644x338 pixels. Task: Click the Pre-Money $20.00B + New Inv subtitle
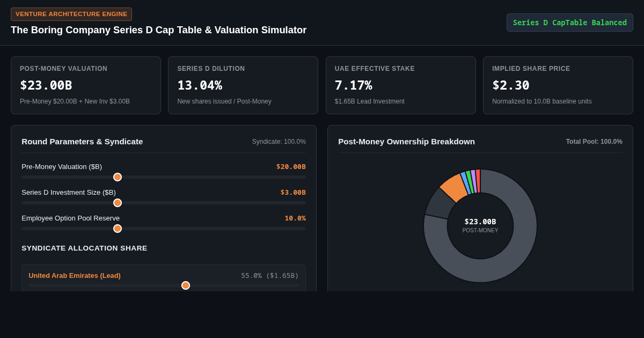[75, 101]
